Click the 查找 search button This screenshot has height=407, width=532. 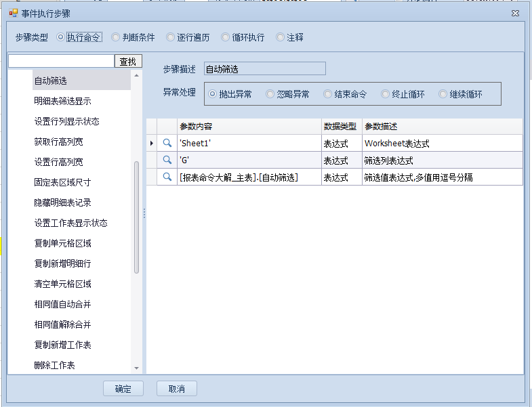pos(128,62)
